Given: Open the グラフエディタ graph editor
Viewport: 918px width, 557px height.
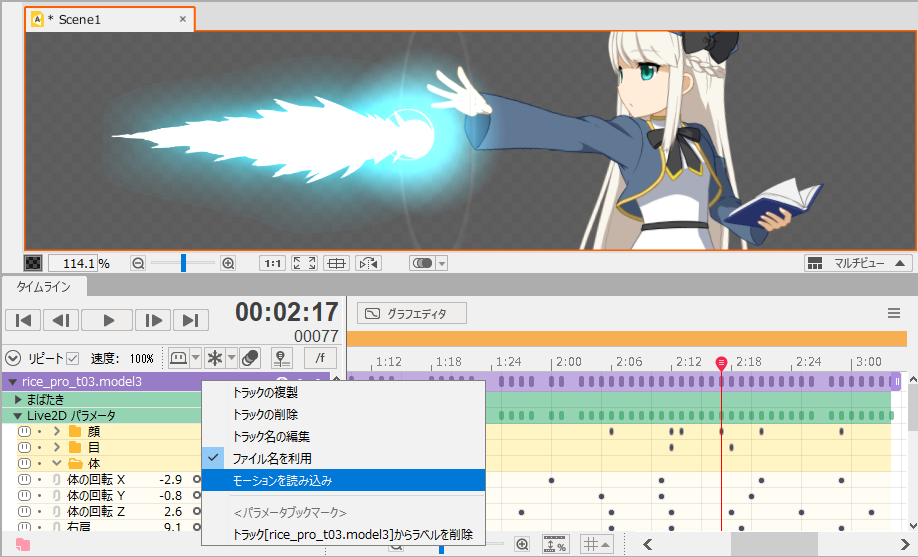Looking at the screenshot, I should pos(412,314).
